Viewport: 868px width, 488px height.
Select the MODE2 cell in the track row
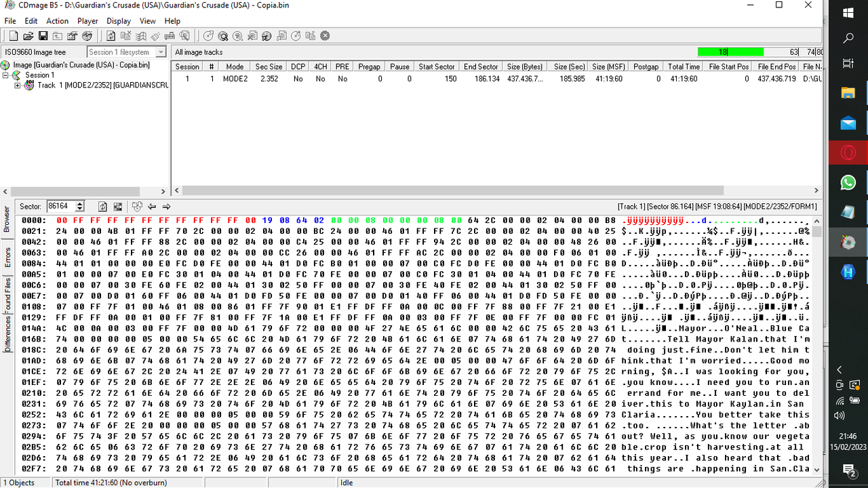click(235, 79)
